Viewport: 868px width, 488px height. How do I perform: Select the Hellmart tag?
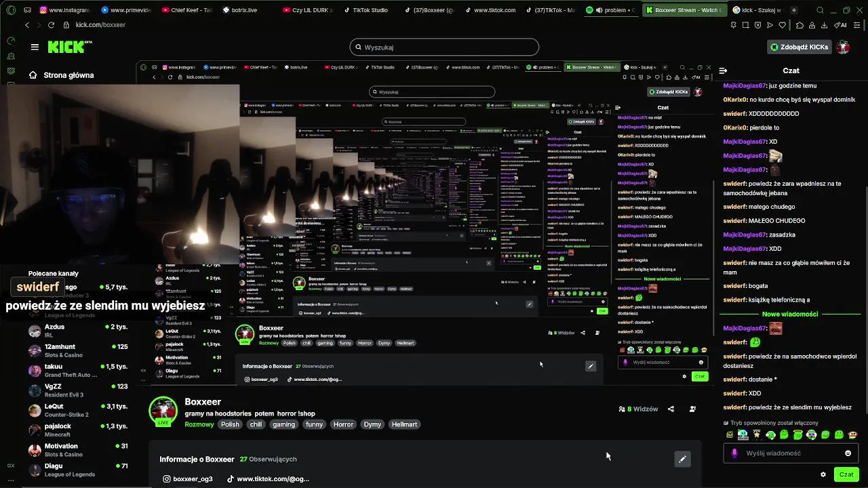[404, 424]
